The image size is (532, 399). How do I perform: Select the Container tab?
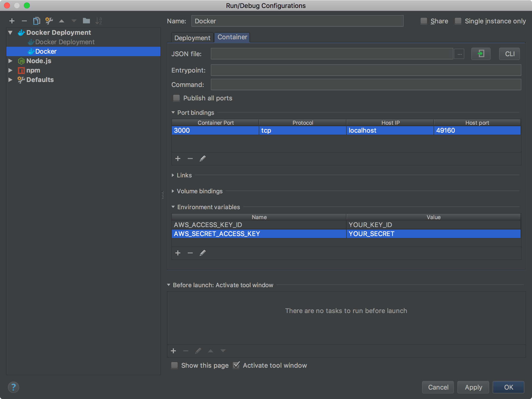(x=232, y=37)
